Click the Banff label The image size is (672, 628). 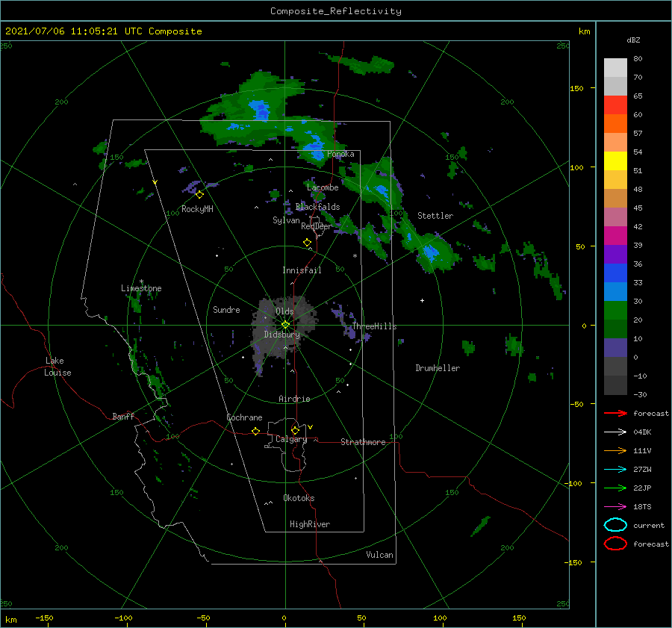[x=123, y=416]
